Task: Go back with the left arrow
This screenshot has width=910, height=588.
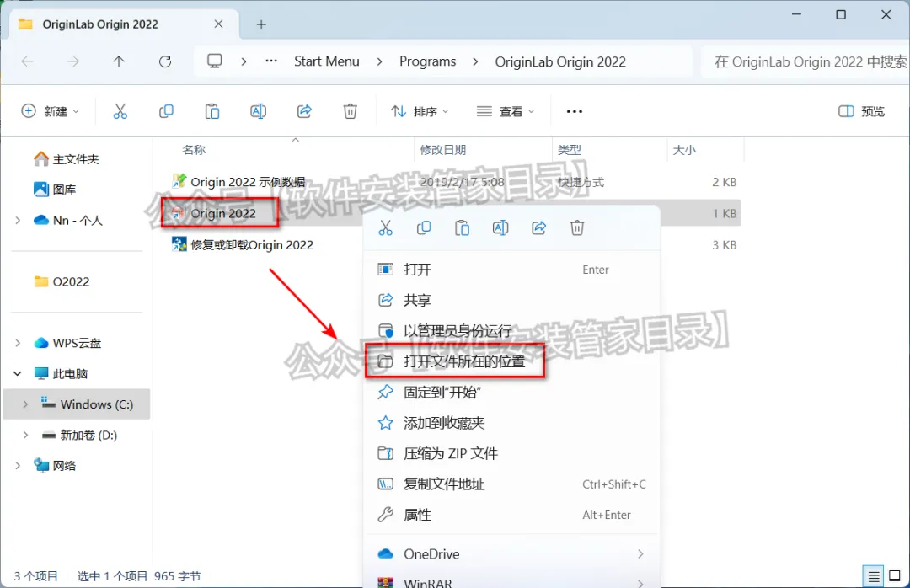Action: pos(27,61)
